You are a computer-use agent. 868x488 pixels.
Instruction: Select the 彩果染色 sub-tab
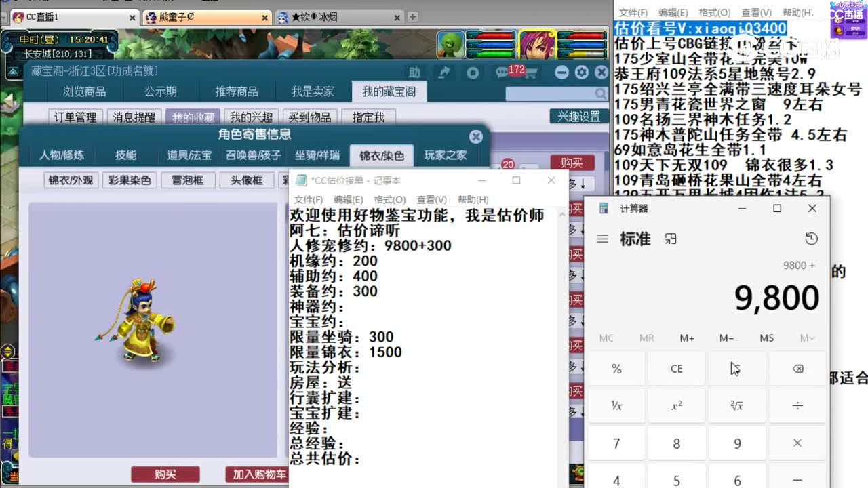pyautogui.click(x=130, y=180)
